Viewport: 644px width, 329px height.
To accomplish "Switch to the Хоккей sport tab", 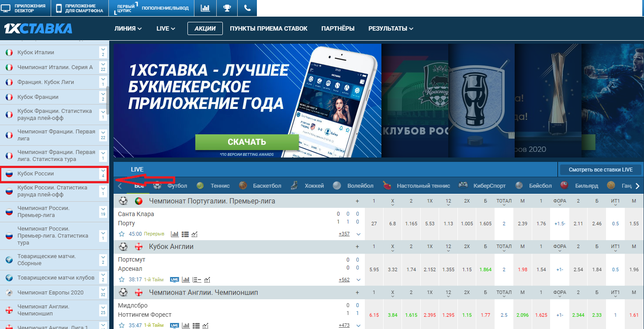I will coord(314,185).
